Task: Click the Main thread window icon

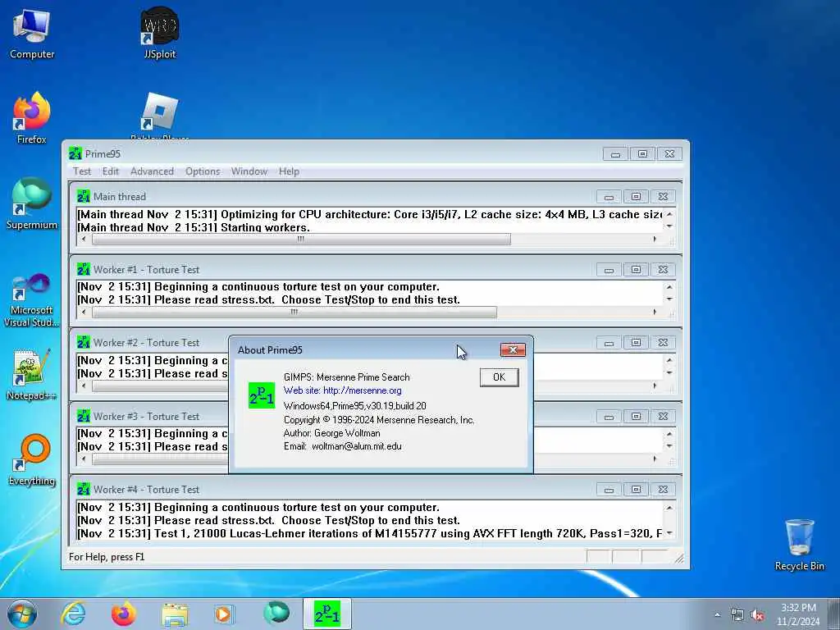Action: (84, 197)
